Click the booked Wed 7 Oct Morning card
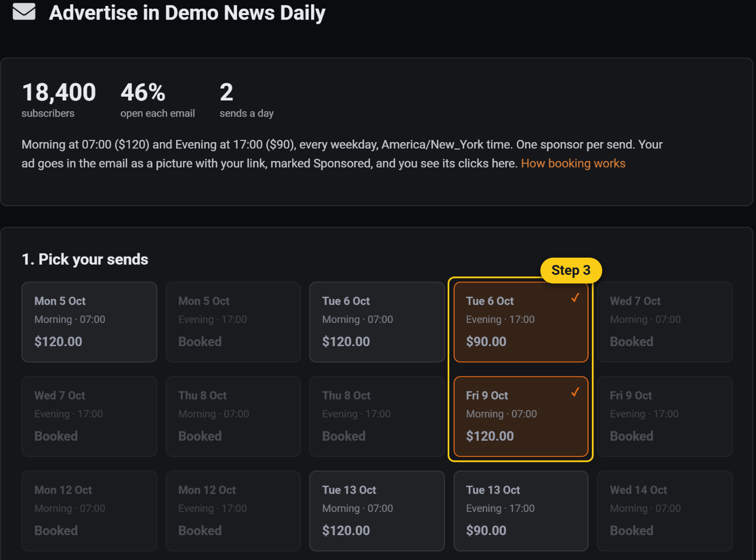756x560 pixels. point(665,322)
